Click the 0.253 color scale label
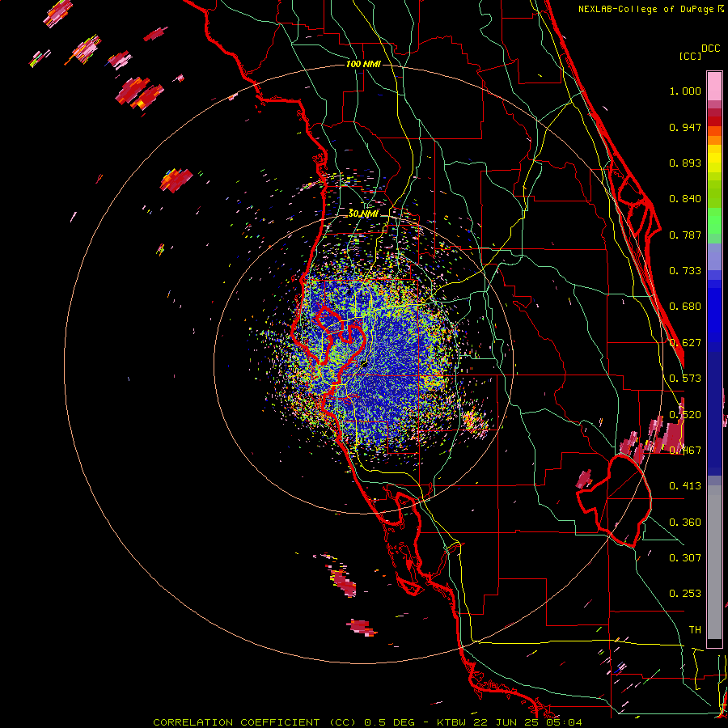Viewport: 728px width, 728px height. coord(685,594)
